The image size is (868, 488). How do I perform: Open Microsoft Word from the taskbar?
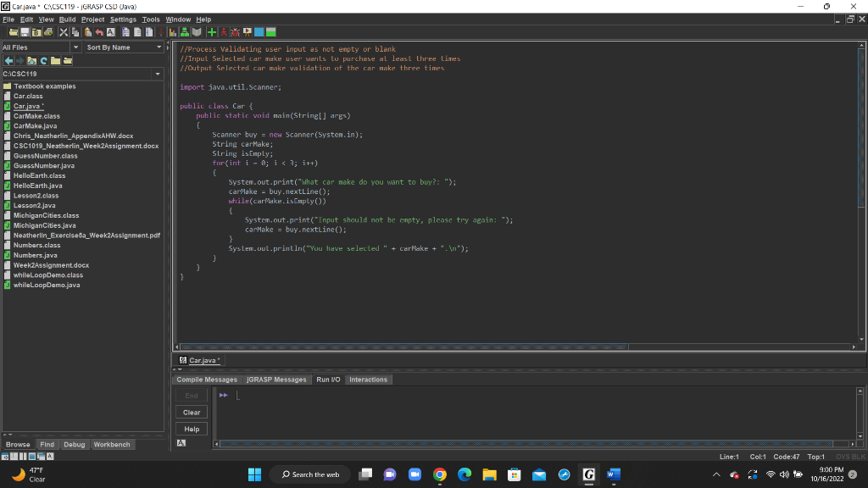pos(613,474)
